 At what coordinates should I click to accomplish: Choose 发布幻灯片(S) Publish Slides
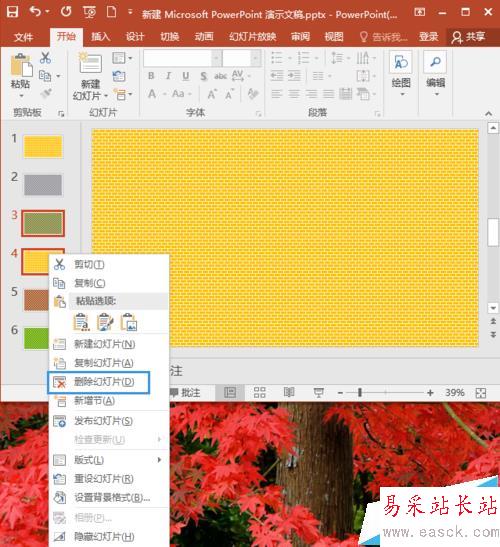pyautogui.click(x=109, y=421)
